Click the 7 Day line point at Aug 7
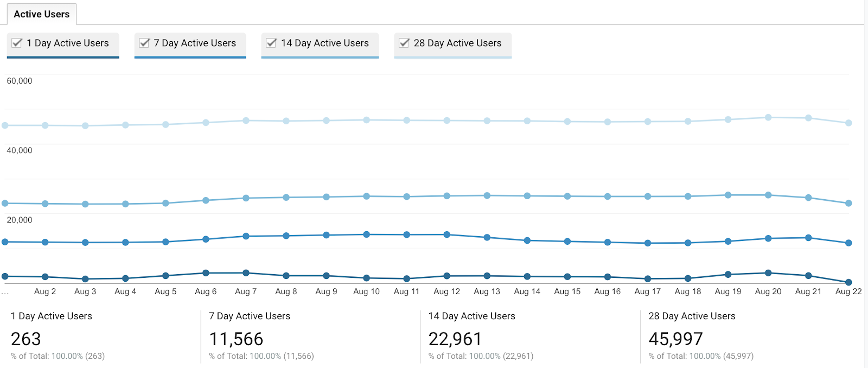Viewport: 868px width, 368px height. [x=246, y=236]
